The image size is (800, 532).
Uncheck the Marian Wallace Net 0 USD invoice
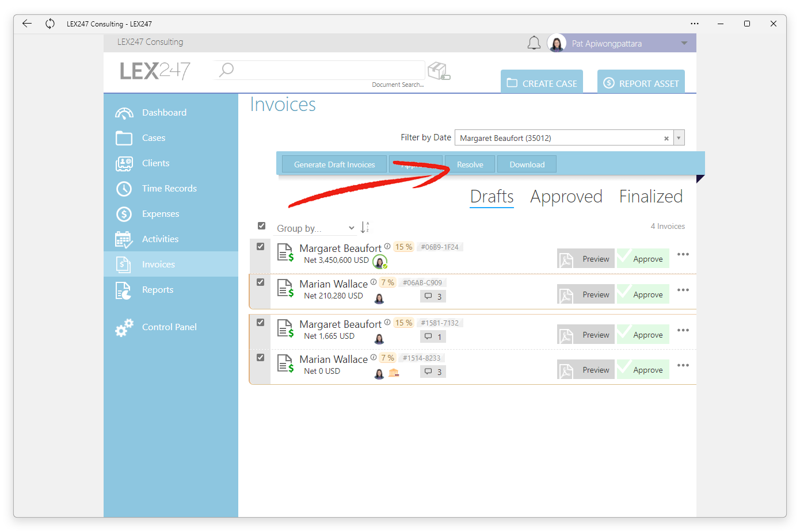(x=260, y=358)
